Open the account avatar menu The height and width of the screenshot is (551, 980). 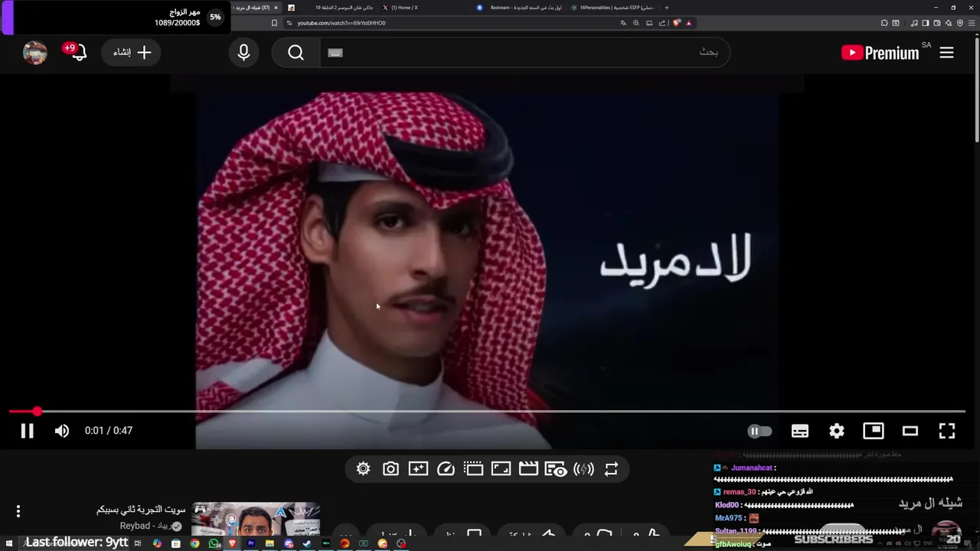click(x=35, y=52)
